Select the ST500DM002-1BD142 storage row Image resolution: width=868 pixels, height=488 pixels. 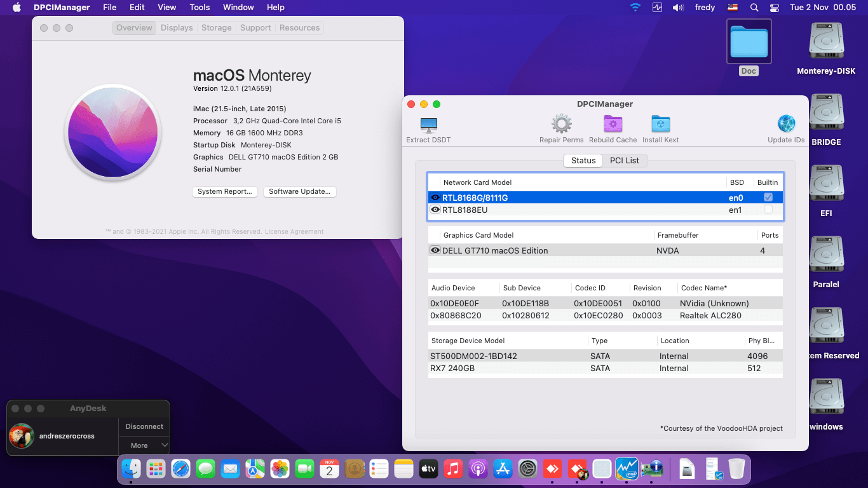(x=606, y=356)
